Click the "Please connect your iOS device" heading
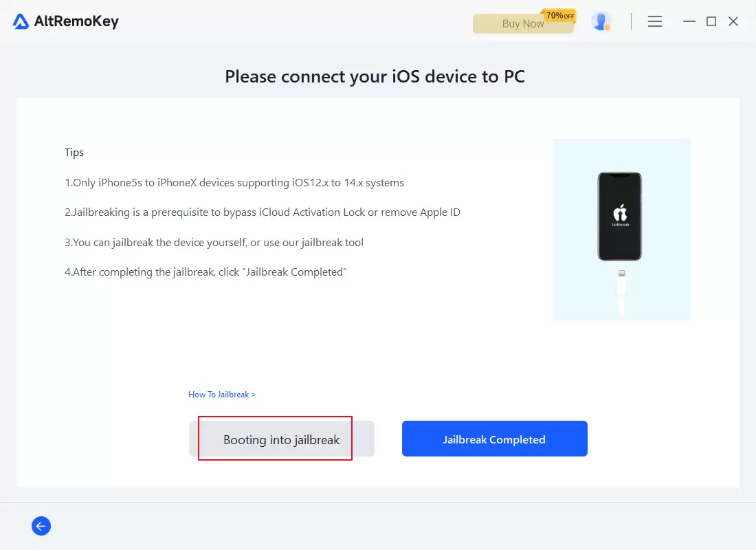The width and height of the screenshot is (756, 550). click(375, 77)
